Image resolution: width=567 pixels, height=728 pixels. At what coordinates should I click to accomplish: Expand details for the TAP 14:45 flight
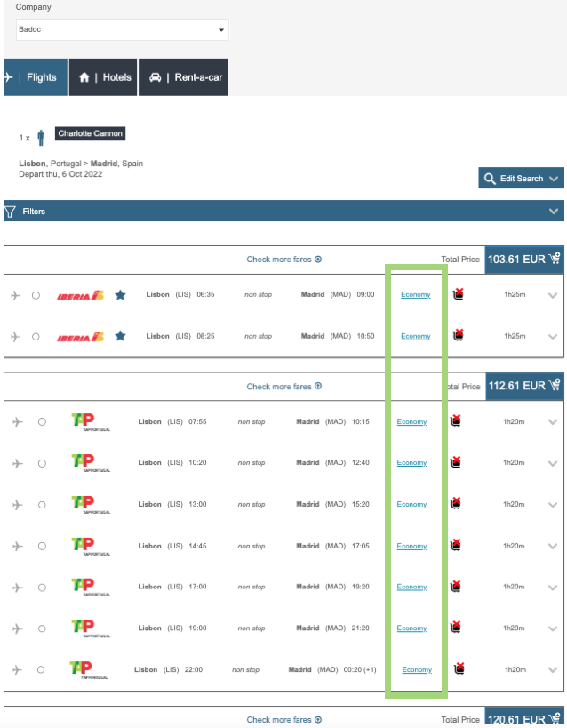tap(553, 546)
